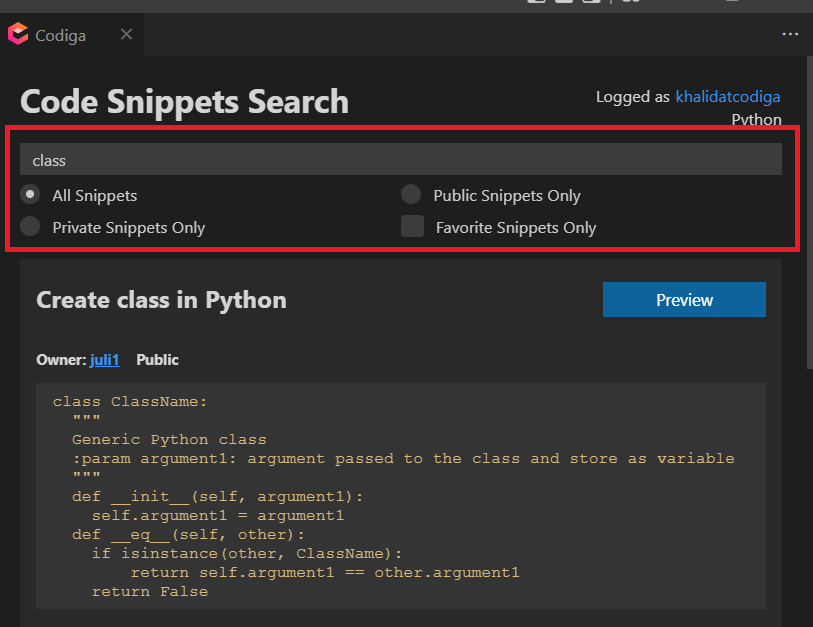Image resolution: width=813 pixels, height=627 pixels.
Task: Open the more actions ellipsis menu
Action: [790, 34]
